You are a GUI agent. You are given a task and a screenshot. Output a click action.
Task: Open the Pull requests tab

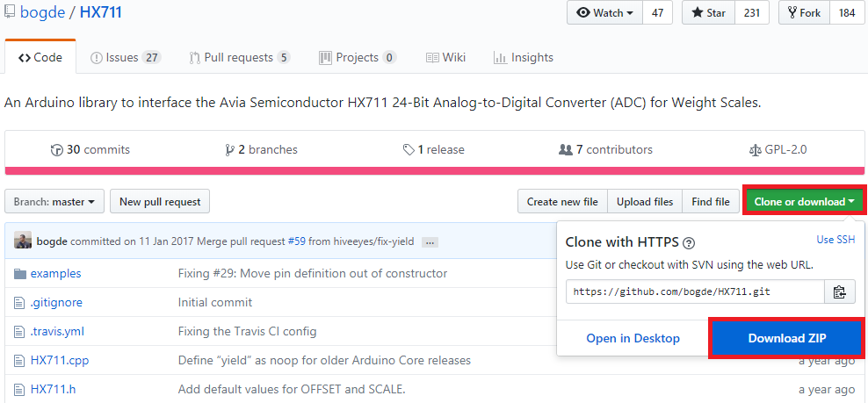pyautogui.click(x=239, y=58)
